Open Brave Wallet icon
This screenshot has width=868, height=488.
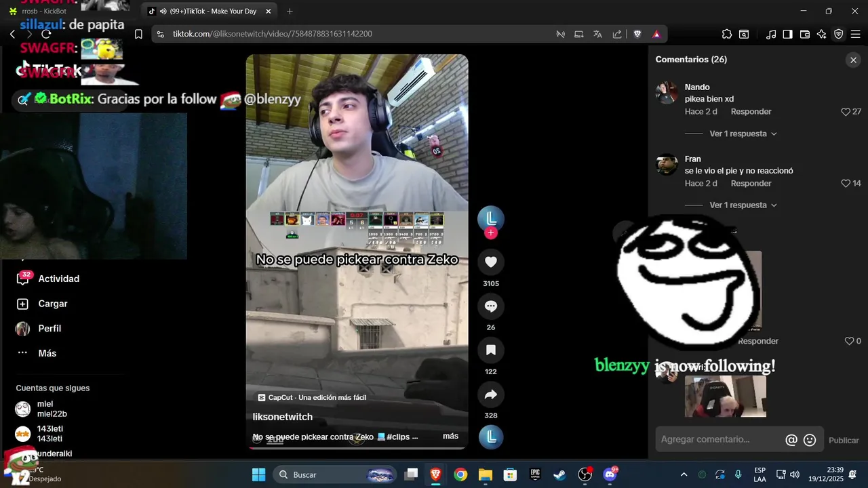[x=805, y=34]
